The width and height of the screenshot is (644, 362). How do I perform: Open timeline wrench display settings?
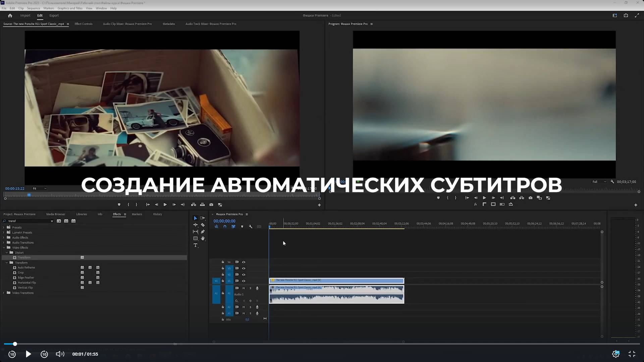pyautogui.click(x=251, y=227)
